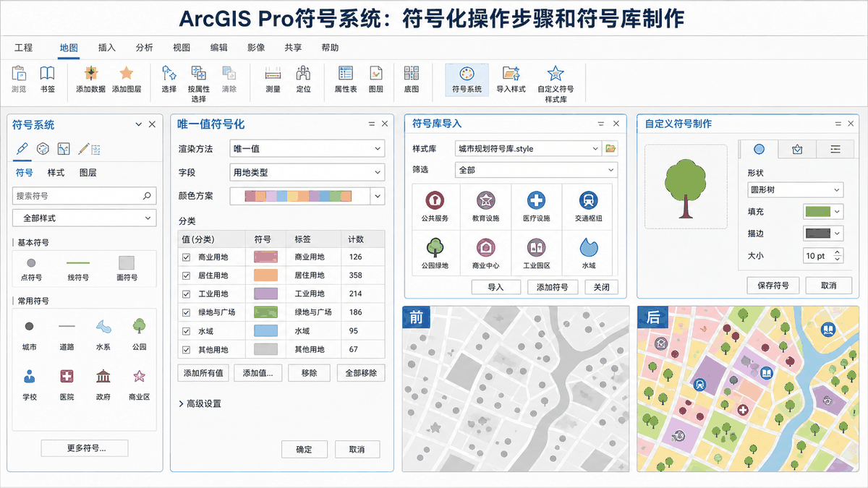Toggle the 其他用地 row checkbox
This screenshot has height=488, width=868.
pyautogui.click(x=187, y=349)
